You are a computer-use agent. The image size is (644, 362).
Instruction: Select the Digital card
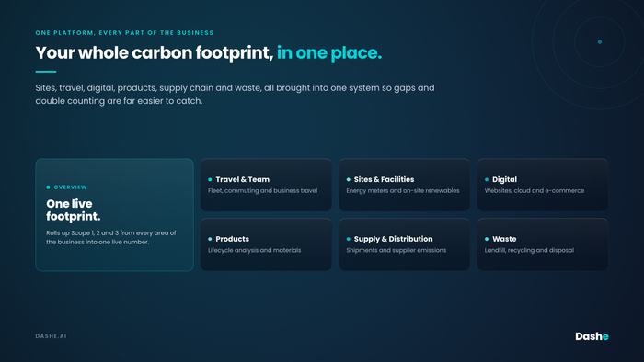tap(543, 185)
